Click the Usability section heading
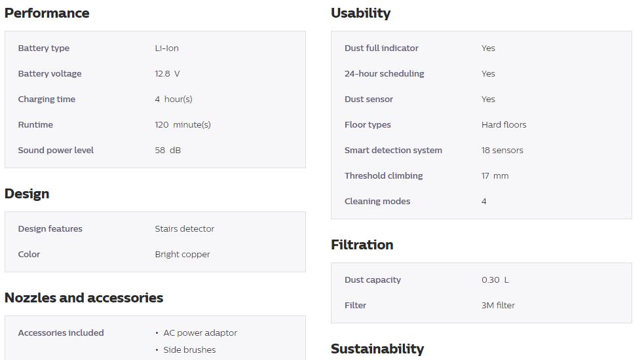Viewport: 644px width, 360px height. (x=360, y=13)
